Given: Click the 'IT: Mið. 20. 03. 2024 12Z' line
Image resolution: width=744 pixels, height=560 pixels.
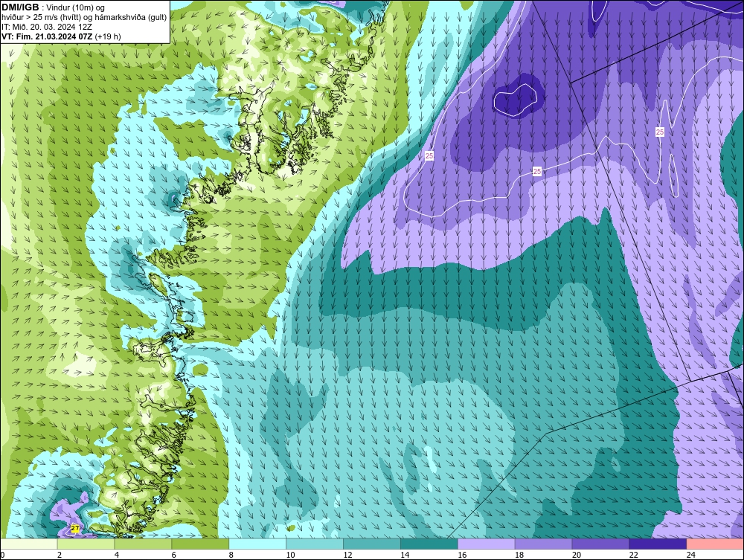Looking at the screenshot, I should coord(47,27).
